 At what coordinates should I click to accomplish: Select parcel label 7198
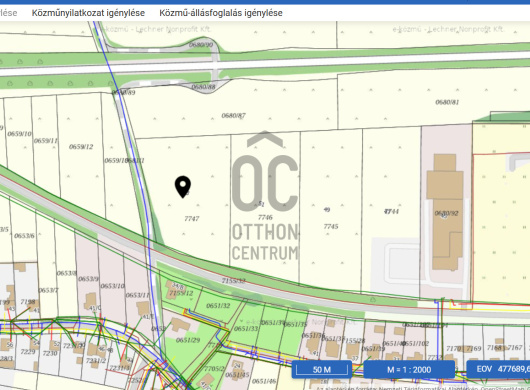[28, 301]
